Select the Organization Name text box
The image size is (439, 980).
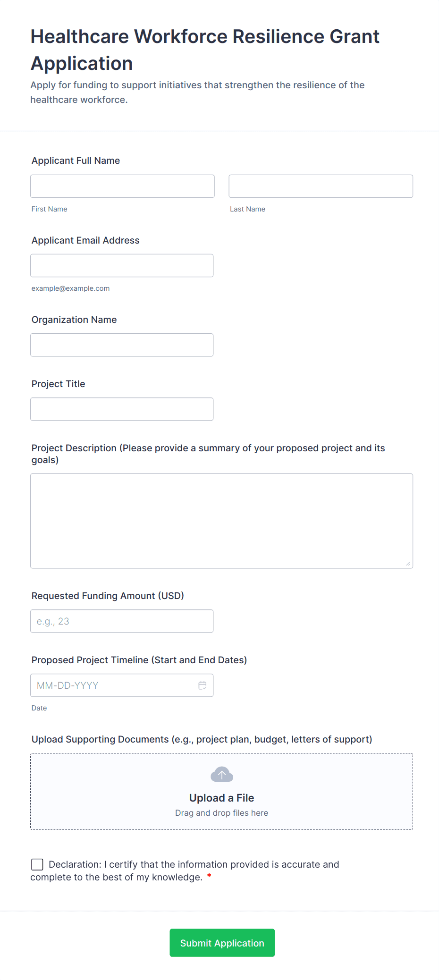click(122, 345)
